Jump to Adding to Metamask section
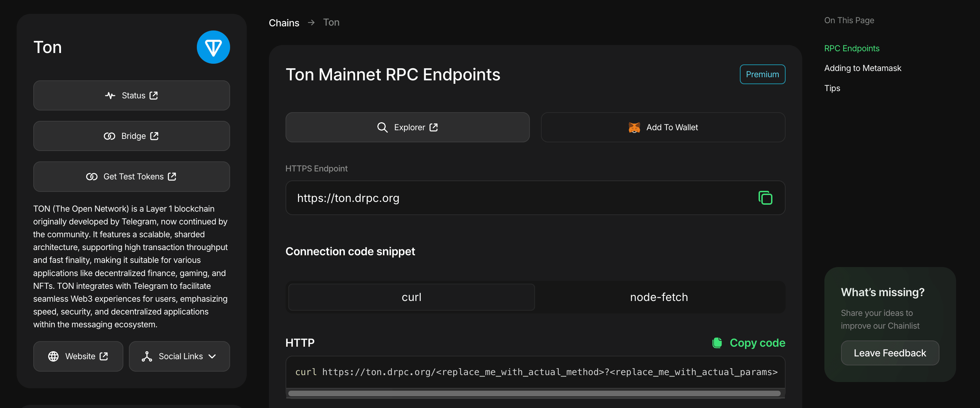The height and width of the screenshot is (408, 980). [863, 68]
